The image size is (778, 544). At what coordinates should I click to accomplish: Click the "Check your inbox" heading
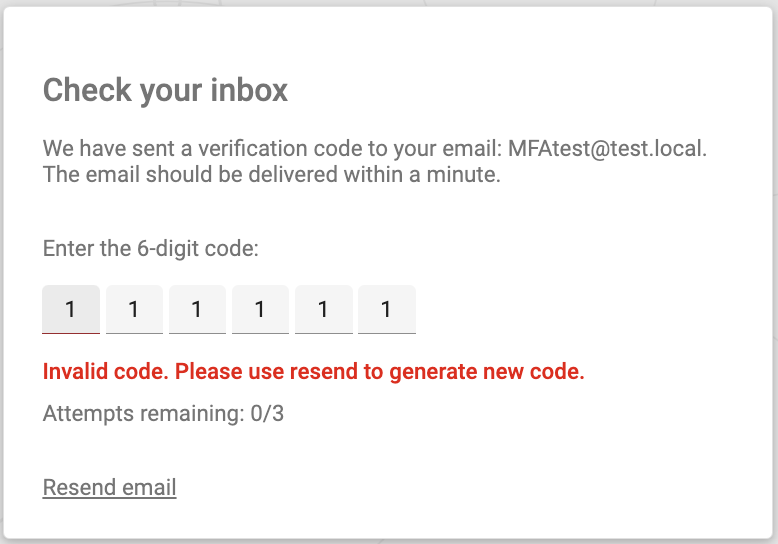[165, 90]
